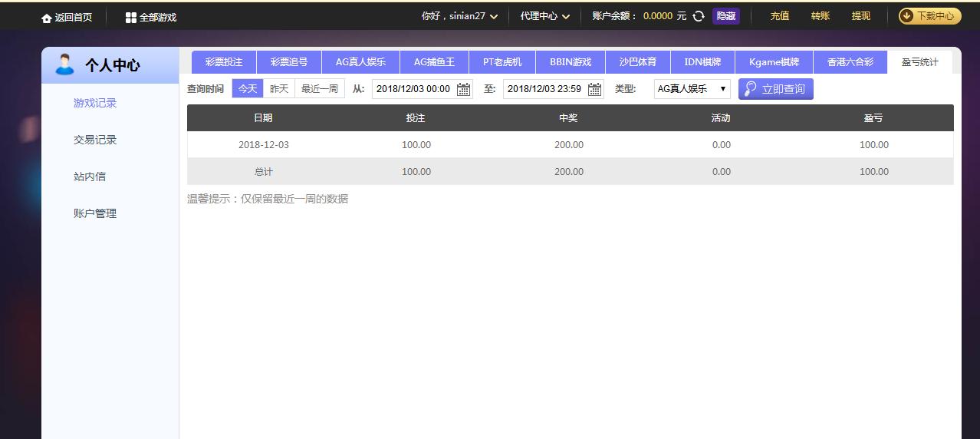Click the grid icon for 全部游戏
Screen dimensions: 980x439
point(130,17)
